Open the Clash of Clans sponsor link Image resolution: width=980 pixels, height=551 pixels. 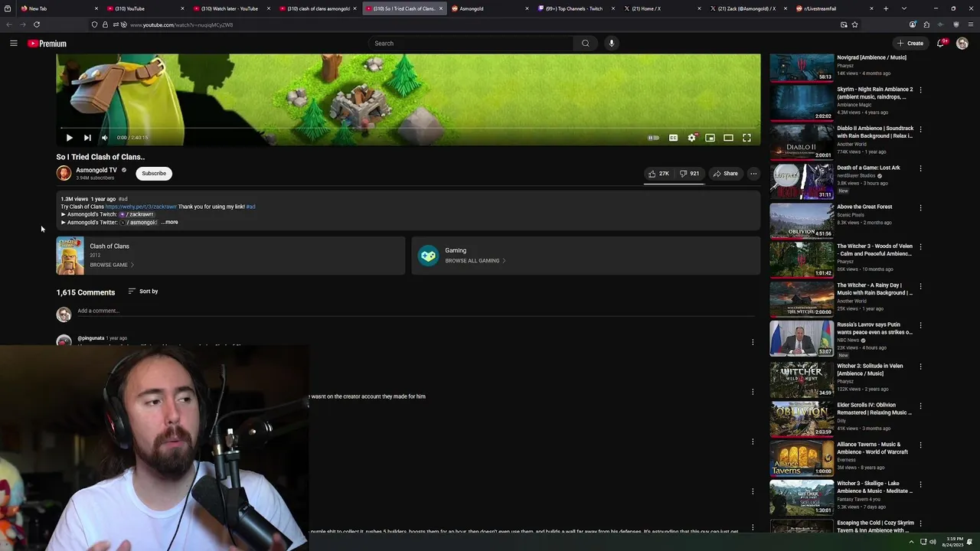(141, 207)
